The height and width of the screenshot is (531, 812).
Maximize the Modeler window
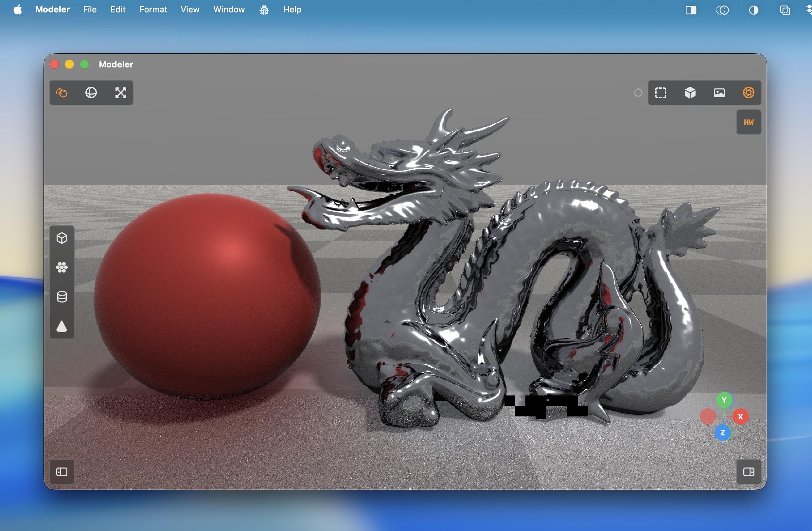point(84,64)
